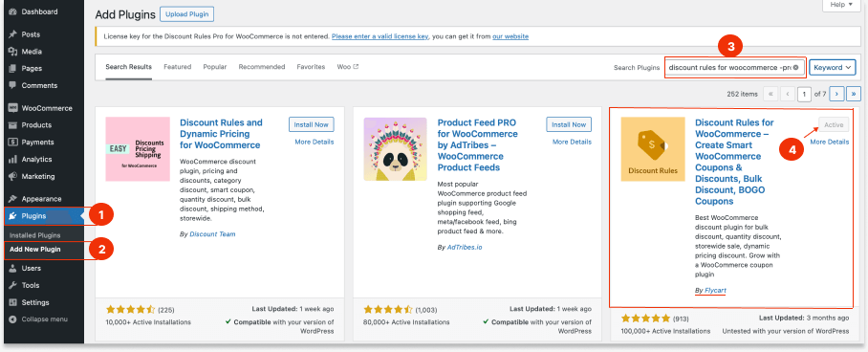The image size is (868, 352).
Task: Click '100,000+ Active Installations' text
Action: coord(666,331)
